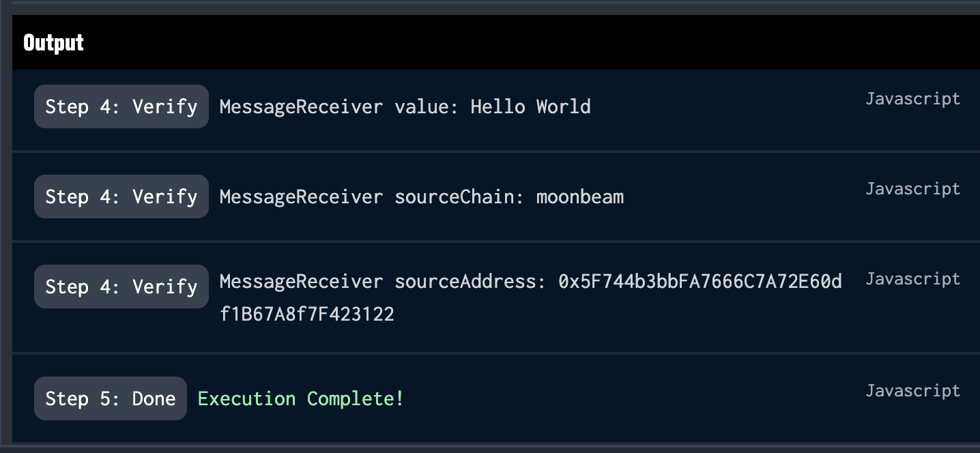The height and width of the screenshot is (453, 980).
Task: Click the Step 5: Done badge
Action: (110, 398)
